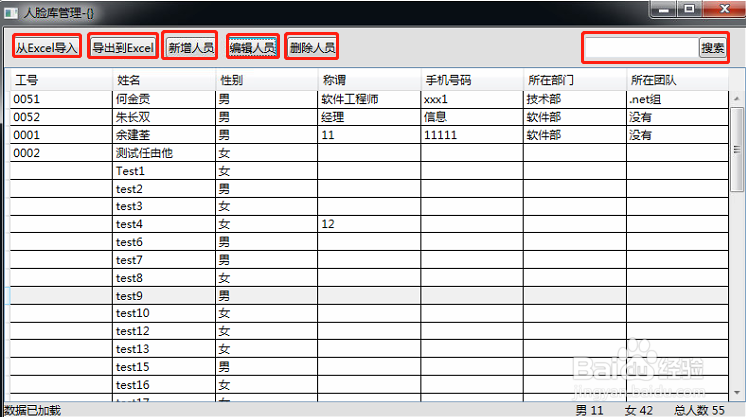Select the row with 工号 0002
The width and height of the screenshot is (746, 417).
[x=369, y=153]
